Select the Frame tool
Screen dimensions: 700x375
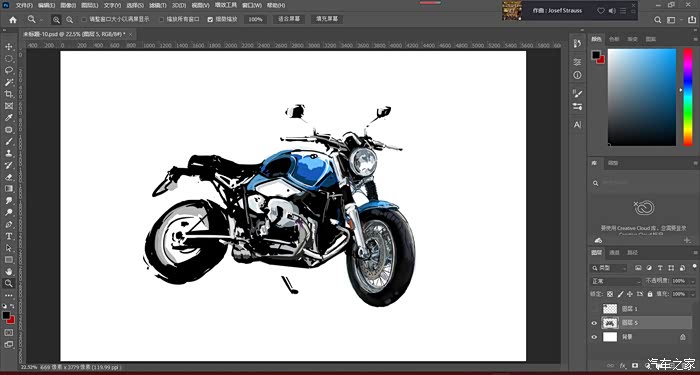[x=8, y=106]
